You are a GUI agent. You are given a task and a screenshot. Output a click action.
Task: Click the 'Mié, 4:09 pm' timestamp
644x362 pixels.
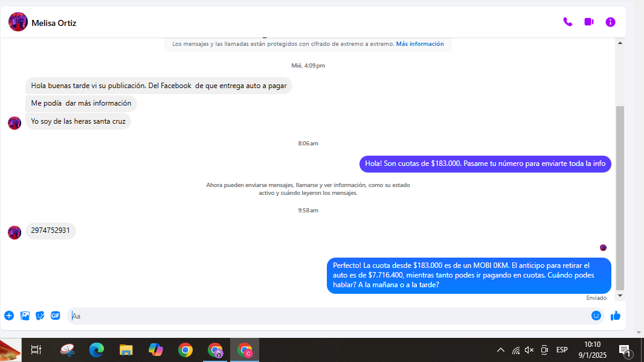coord(308,66)
